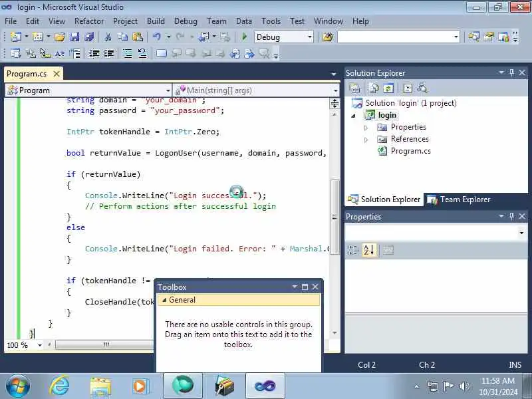This screenshot has width=532, height=399.
Task: Open Internet Explorer from the taskbar
Action: click(x=60, y=386)
